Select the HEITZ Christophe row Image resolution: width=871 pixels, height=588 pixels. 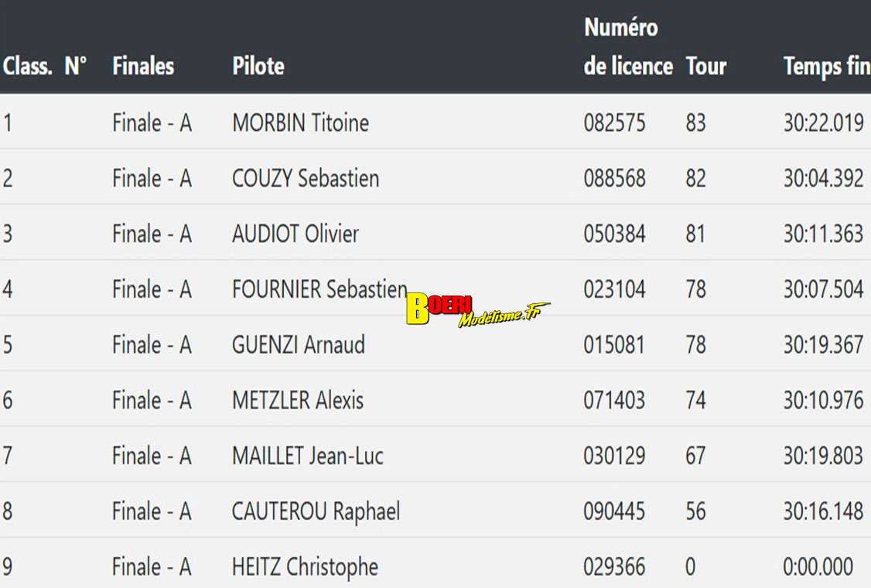click(x=305, y=567)
